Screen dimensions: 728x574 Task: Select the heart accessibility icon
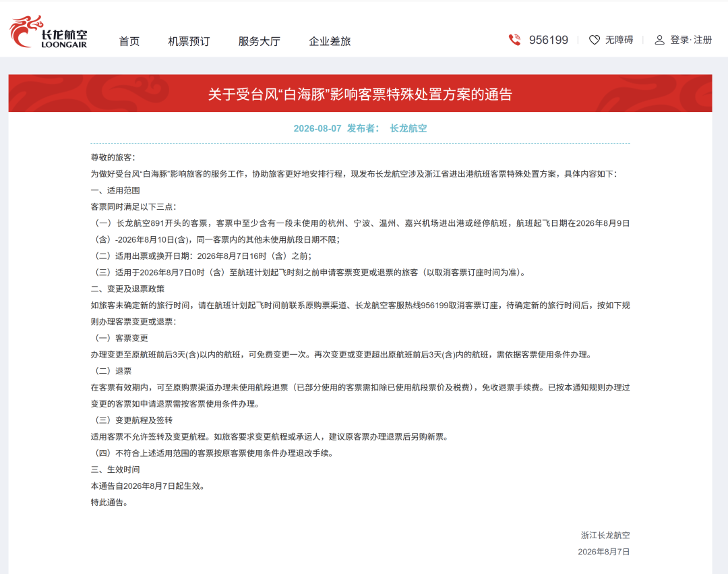point(595,40)
